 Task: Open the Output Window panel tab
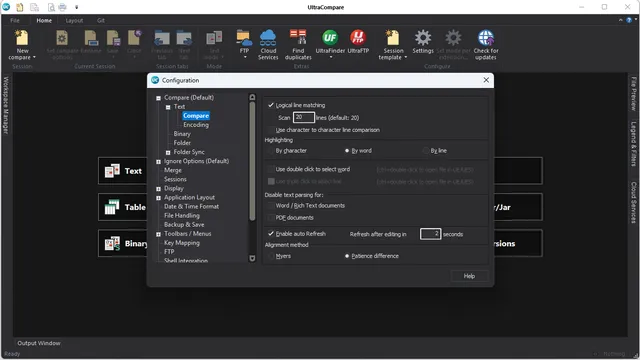click(x=39, y=343)
